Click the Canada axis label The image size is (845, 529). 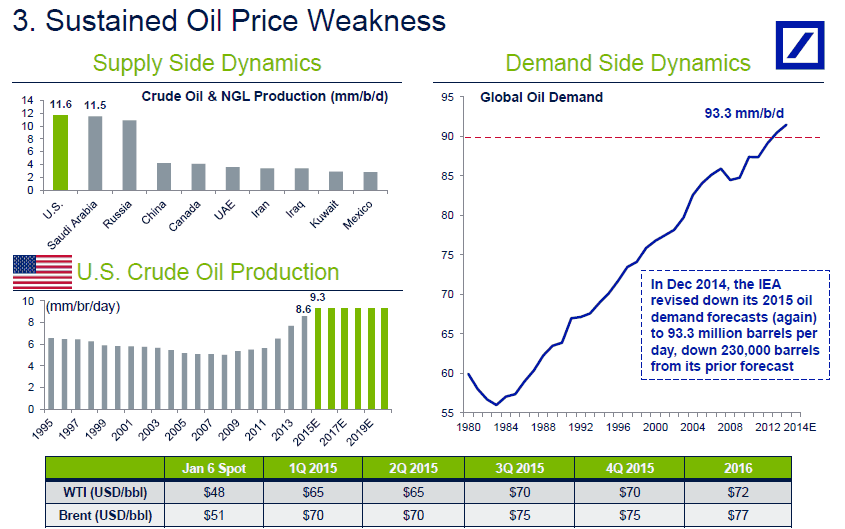pyautogui.click(x=184, y=216)
